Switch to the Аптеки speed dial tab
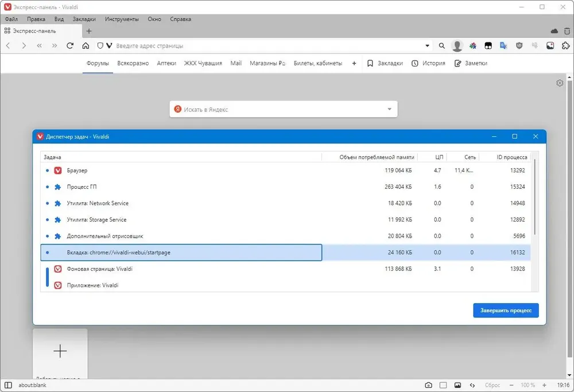Screen dimensions: 574x392 [x=166, y=63]
